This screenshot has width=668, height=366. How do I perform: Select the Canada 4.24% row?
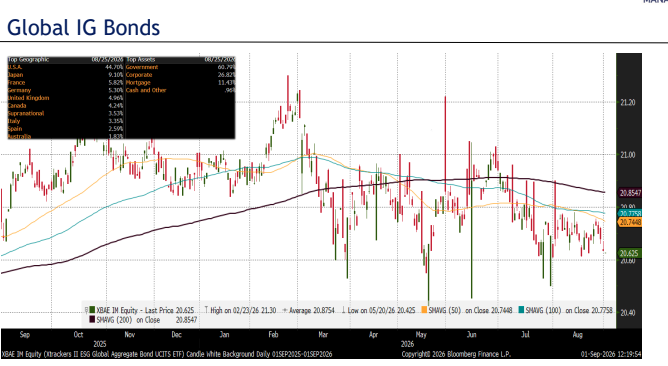point(66,106)
